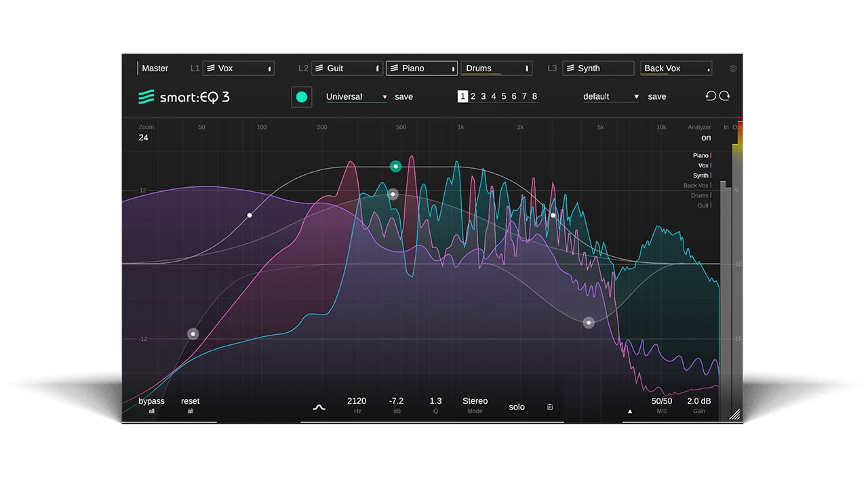Switch to the Master tab
The width and height of the screenshot is (868, 488).
[x=155, y=68]
